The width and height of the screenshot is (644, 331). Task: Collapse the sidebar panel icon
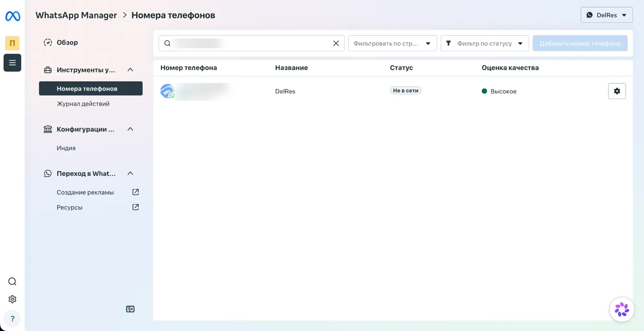130,309
